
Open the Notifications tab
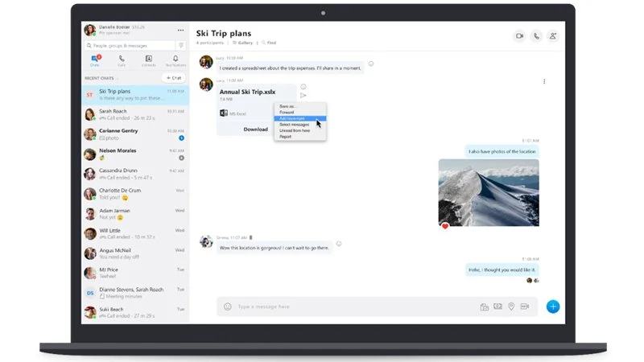pyautogui.click(x=175, y=61)
